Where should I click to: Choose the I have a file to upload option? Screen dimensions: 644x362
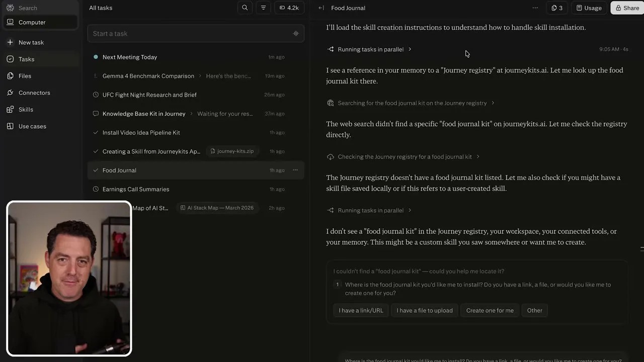(425, 310)
